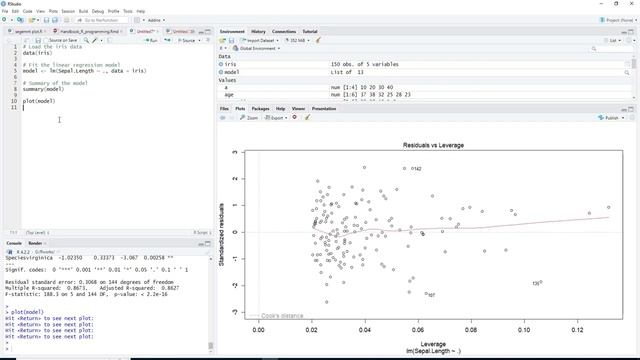This screenshot has height=360, width=640.
Task: Open the Debug menu
Action: 98,11
